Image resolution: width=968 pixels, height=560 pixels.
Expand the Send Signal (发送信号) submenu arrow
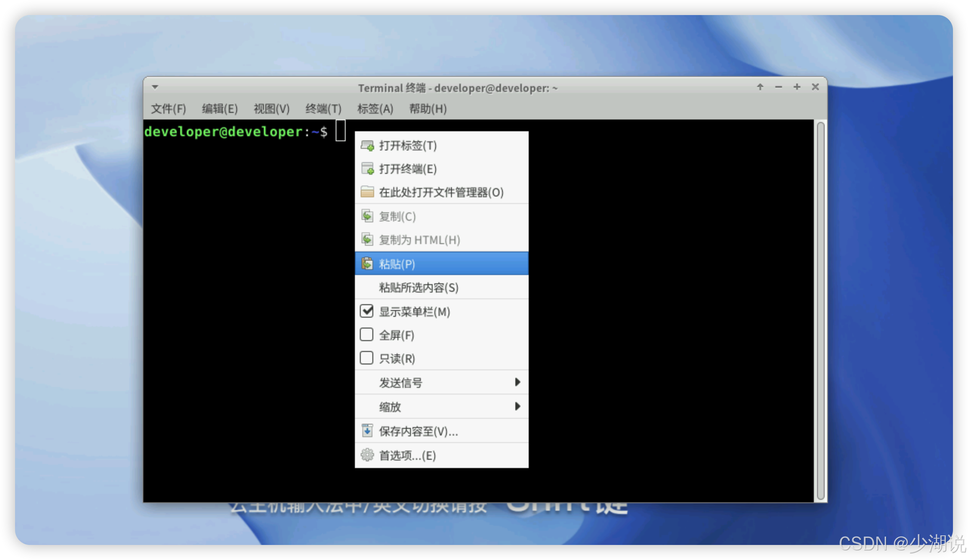(517, 382)
